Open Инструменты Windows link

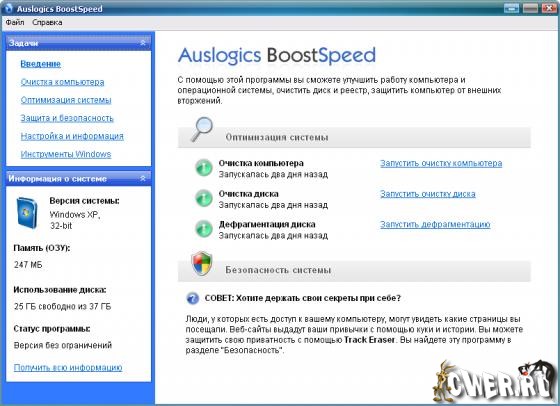(x=66, y=154)
